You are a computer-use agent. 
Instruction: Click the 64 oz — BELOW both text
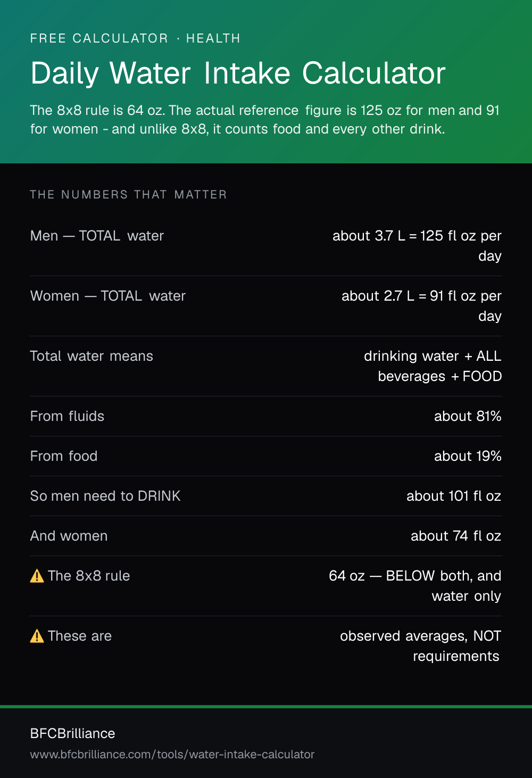[400, 576]
